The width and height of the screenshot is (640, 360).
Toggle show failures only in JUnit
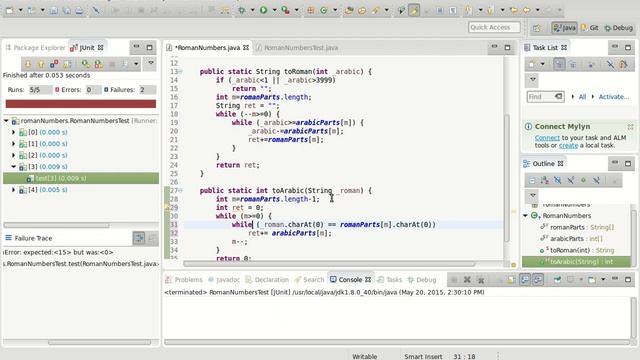pos(54,64)
